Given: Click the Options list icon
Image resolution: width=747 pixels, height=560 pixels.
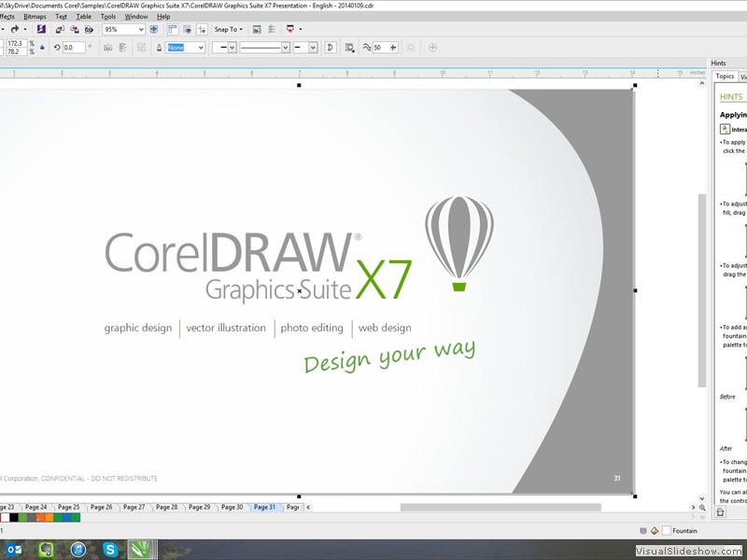Looking at the screenshot, I should pyautogui.click(x=272, y=30).
